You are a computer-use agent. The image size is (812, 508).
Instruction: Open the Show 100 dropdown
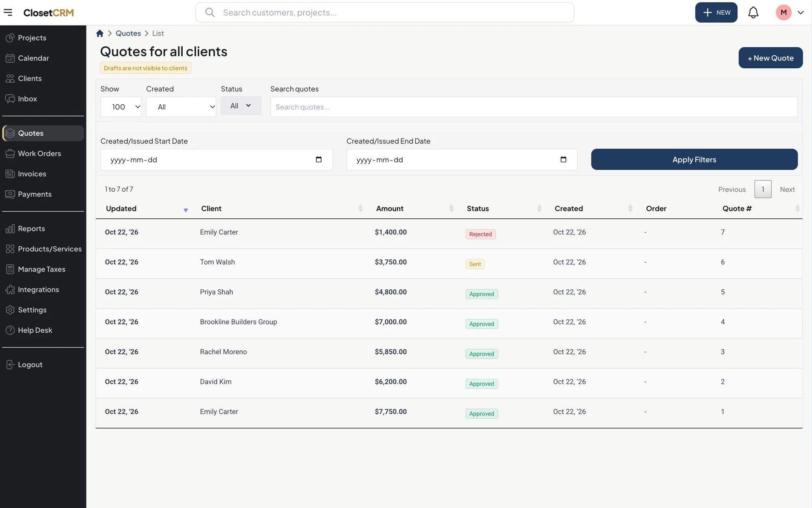click(121, 107)
